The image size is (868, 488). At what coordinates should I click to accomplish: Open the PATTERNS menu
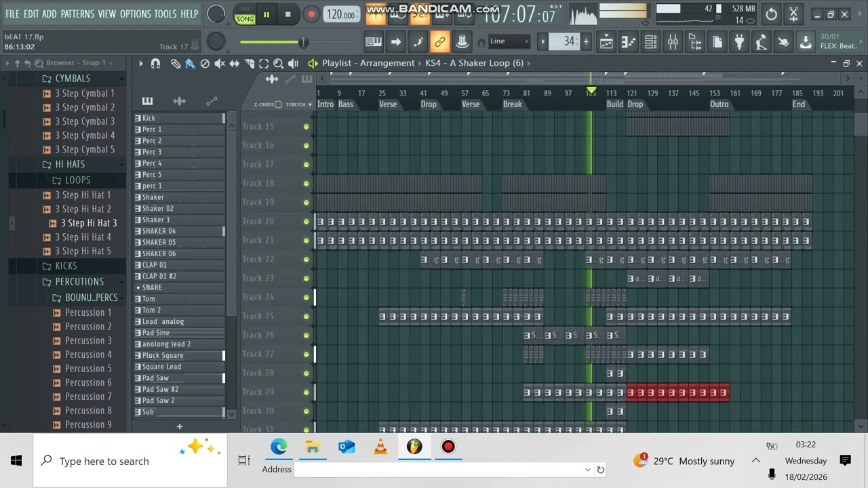[76, 14]
